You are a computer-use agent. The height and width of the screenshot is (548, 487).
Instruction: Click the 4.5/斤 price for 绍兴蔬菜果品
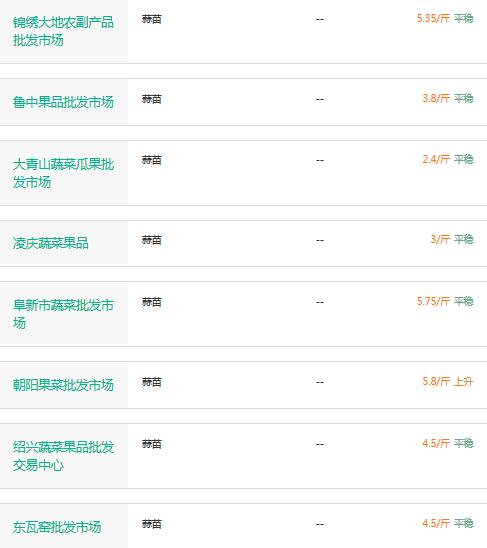(x=436, y=443)
